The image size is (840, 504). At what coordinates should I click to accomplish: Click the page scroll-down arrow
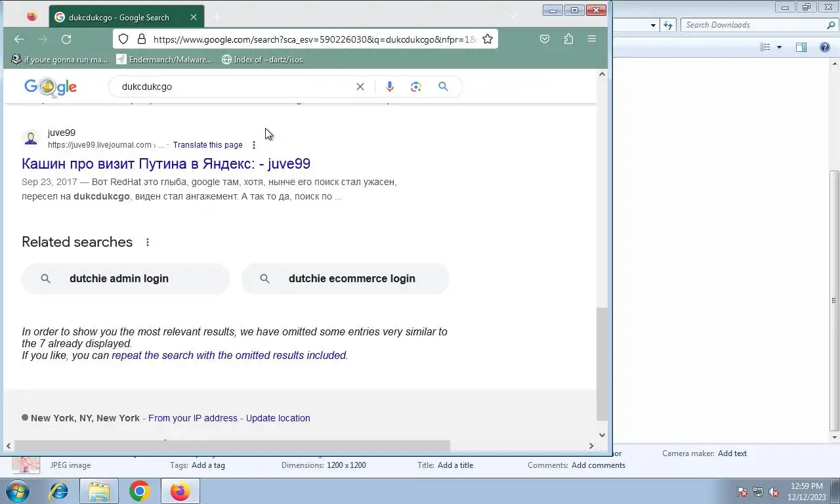(602, 434)
